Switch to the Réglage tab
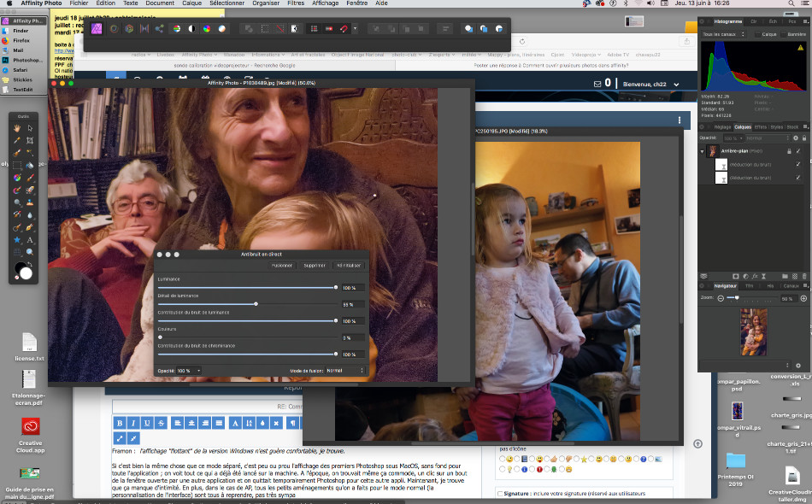The height and width of the screenshot is (504, 812). [x=722, y=126]
